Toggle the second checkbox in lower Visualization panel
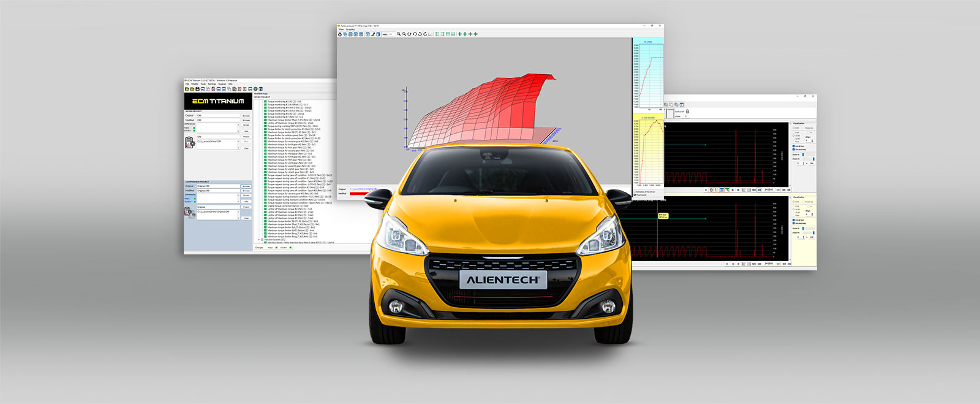980x404 pixels. click(794, 223)
